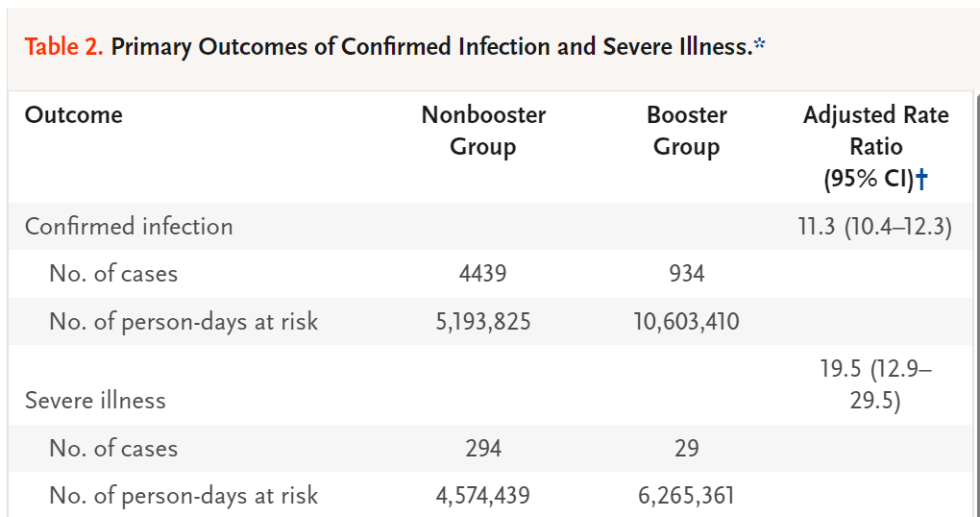Select the 5,193,825 person-days value

(482, 322)
